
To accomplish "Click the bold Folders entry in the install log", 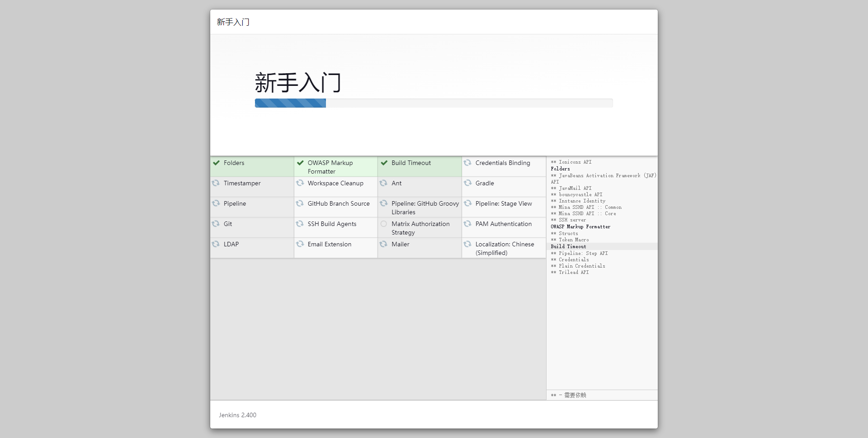I will click(561, 169).
